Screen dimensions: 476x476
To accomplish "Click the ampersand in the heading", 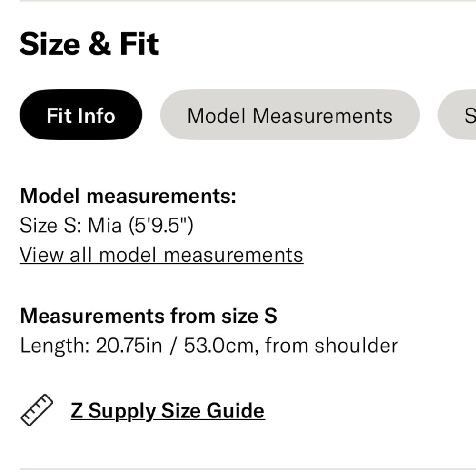I will 99,44.
